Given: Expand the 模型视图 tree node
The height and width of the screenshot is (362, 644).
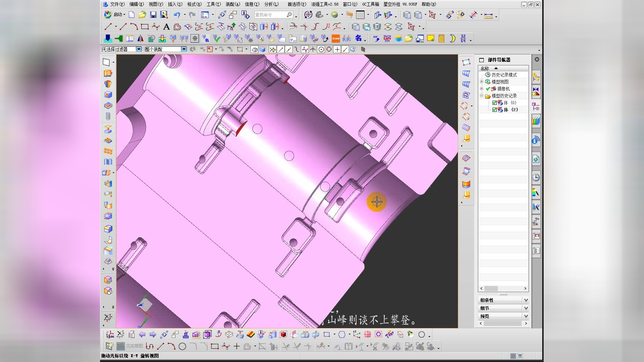Looking at the screenshot, I should pos(482,82).
